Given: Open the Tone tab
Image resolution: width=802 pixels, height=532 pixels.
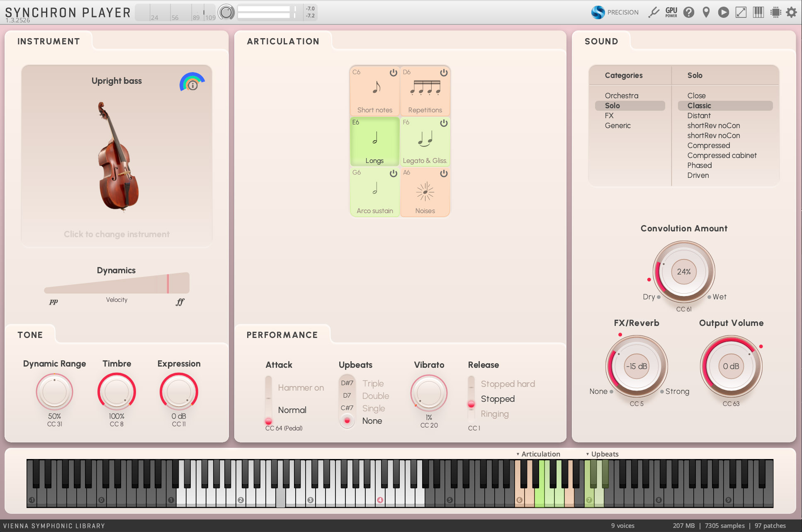Looking at the screenshot, I should pyautogui.click(x=30, y=335).
